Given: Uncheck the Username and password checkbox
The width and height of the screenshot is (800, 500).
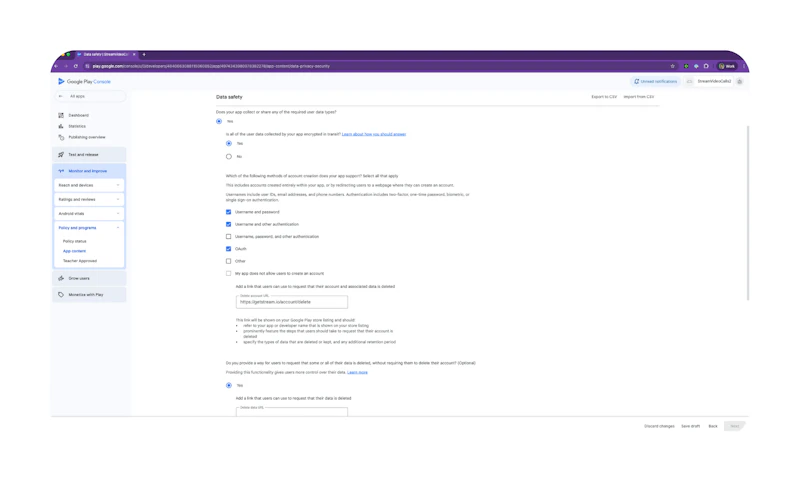Looking at the screenshot, I should (x=229, y=212).
